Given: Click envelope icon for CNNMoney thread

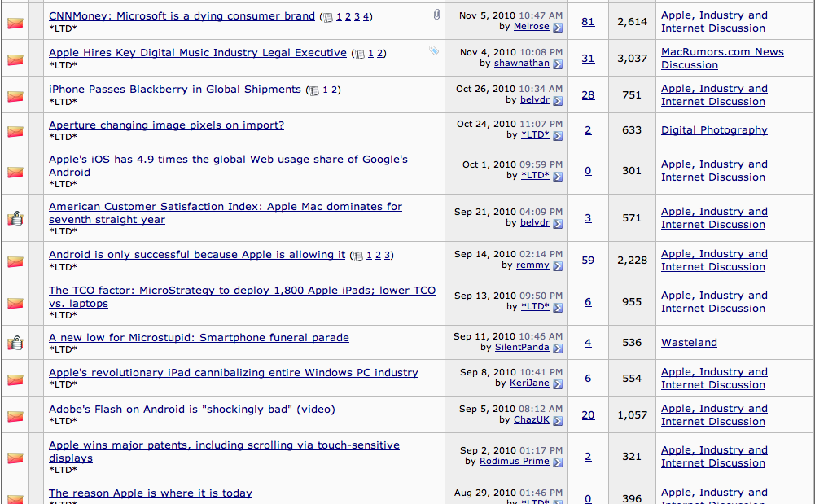Looking at the screenshot, I should (15, 23).
